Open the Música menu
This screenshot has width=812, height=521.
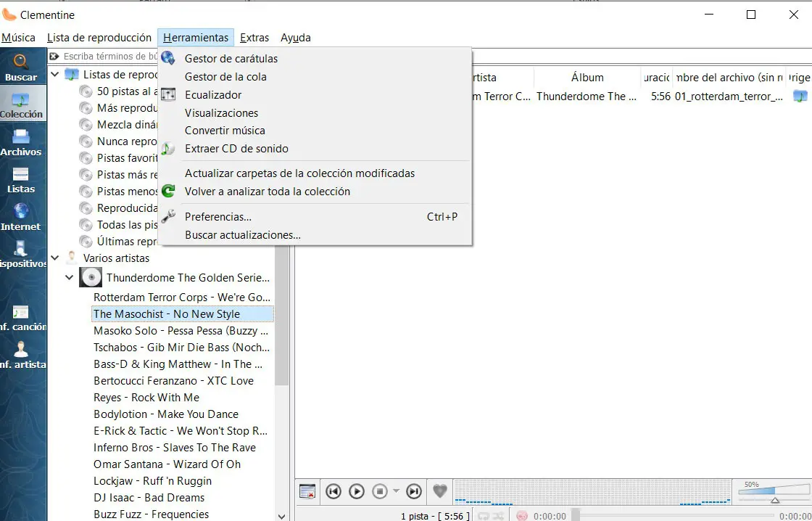click(x=18, y=38)
